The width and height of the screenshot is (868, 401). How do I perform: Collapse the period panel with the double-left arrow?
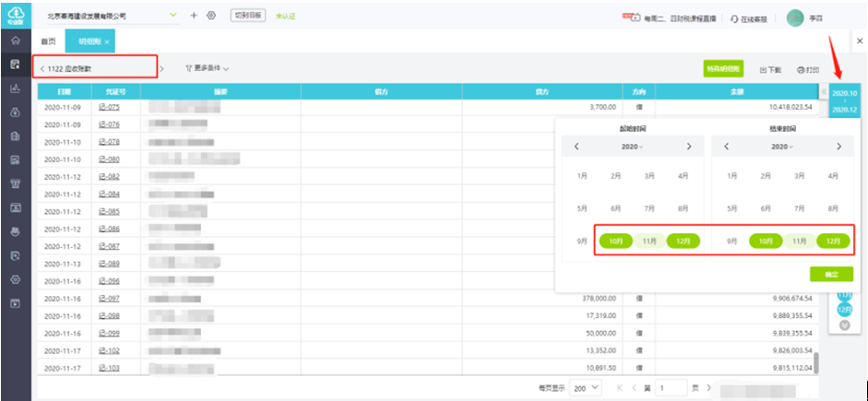pyautogui.click(x=823, y=91)
